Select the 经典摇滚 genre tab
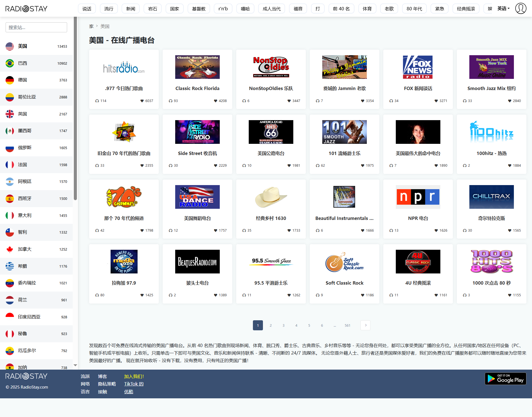This screenshot has height=417, width=532. 466,9
